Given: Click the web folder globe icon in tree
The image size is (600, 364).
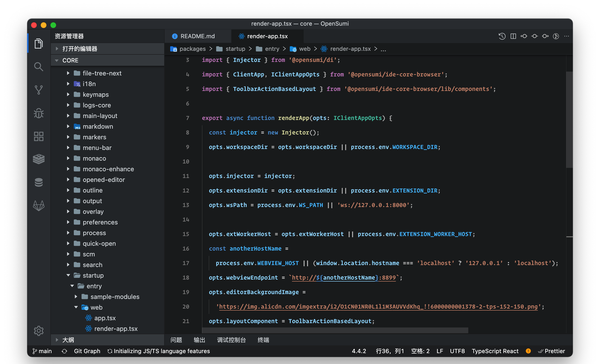Looking at the screenshot, I should click(85, 308).
